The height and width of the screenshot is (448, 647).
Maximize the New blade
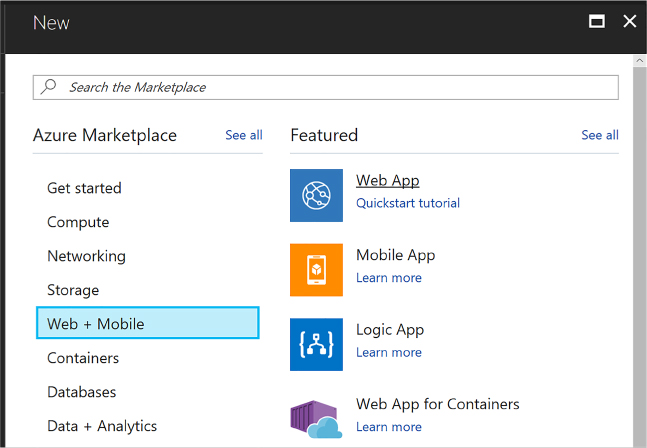click(x=597, y=21)
